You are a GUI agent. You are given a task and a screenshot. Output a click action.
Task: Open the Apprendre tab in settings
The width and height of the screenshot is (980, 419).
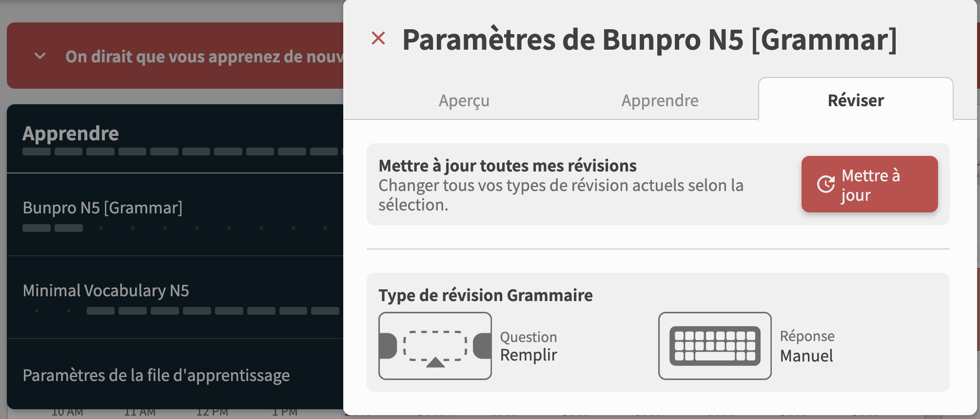660,100
